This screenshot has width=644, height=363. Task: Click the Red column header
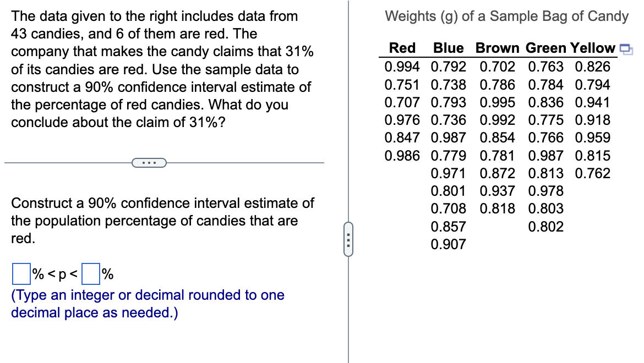click(402, 48)
